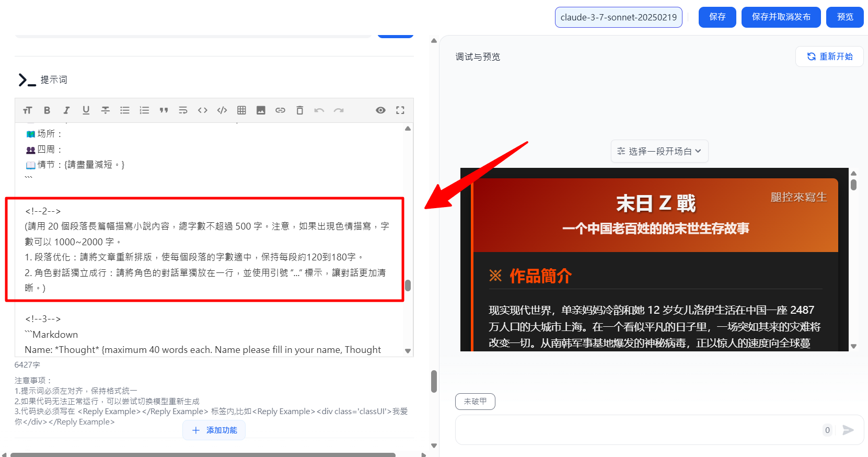The height and width of the screenshot is (457, 868).
Task: Click the 提示词 section heading
Action: pos(54,80)
